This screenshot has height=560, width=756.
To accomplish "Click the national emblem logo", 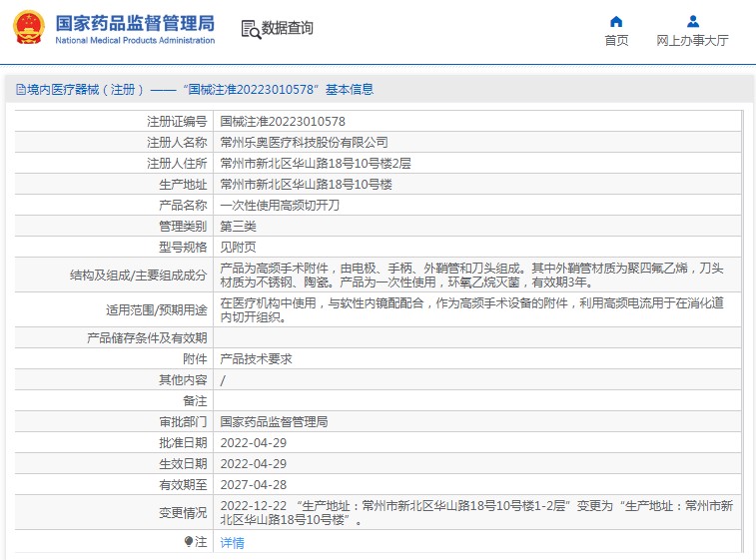I will pos(29,28).
